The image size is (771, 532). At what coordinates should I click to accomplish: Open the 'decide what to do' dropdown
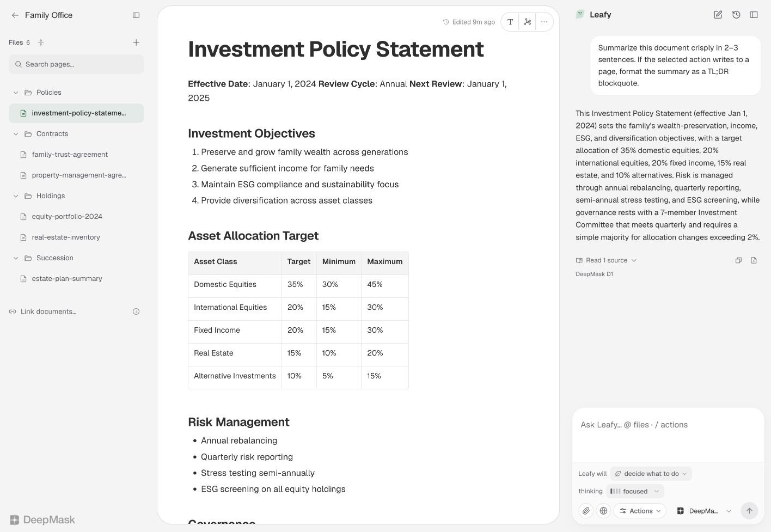click(x=651, y=474)
